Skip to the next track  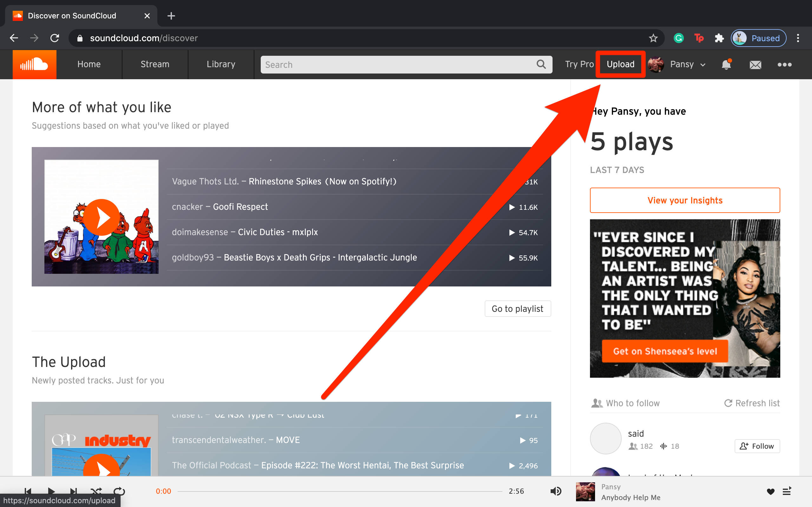pyautogui.click(x=74, y=491)
